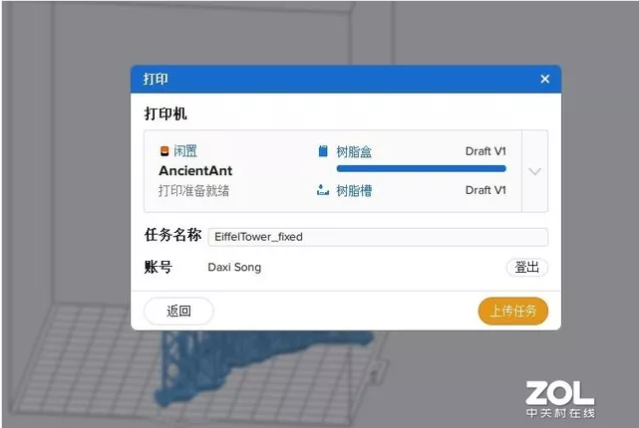Click the resin cartridge level bar

tap(421, 168)
